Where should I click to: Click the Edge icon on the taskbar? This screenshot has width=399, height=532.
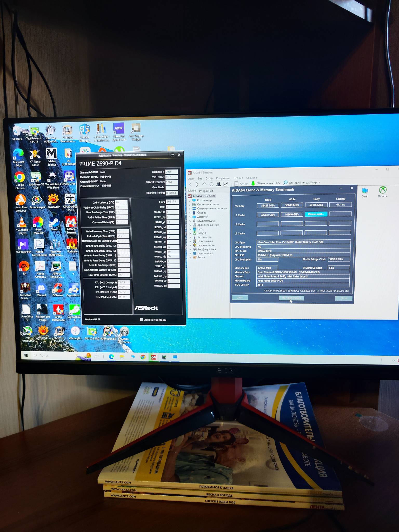tap(111, 357)
